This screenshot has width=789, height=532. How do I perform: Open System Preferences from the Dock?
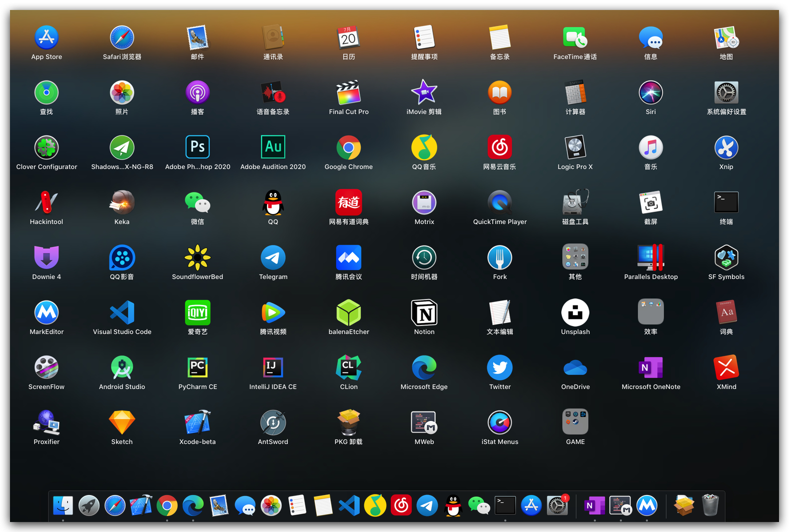[x=557, y=505]
